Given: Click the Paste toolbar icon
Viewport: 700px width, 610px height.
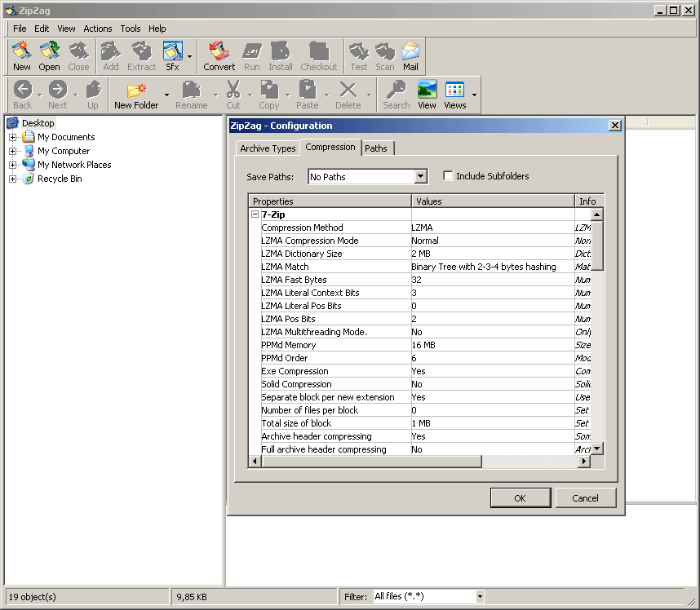Looking at the screenshot, I should (307, 95).
